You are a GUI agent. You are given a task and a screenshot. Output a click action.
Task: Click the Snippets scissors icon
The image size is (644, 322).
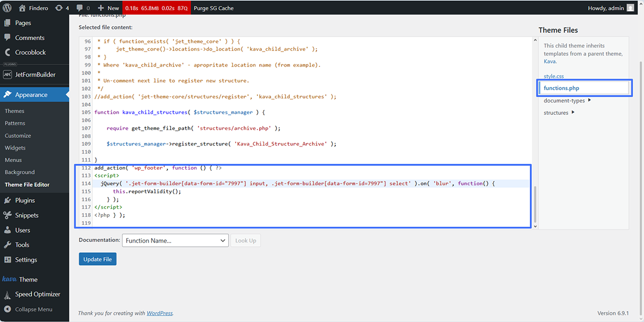(x=8, y=215)
